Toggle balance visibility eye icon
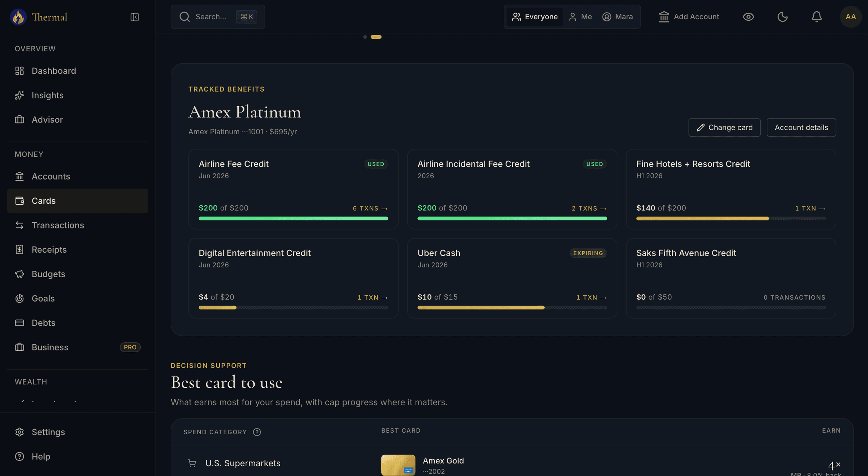Image resolution: width=868 pixels, height=476 pixels. click(x=748, y=17)
